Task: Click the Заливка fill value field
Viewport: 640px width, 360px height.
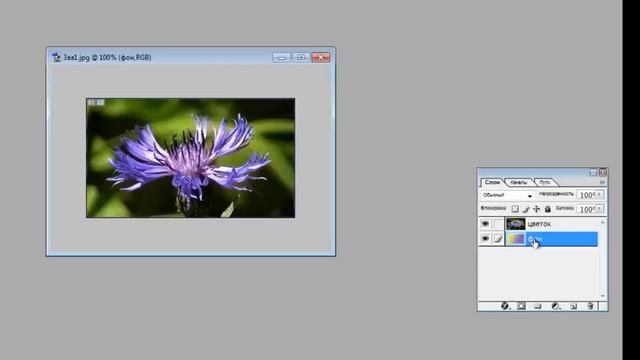Action: point(587,209)
